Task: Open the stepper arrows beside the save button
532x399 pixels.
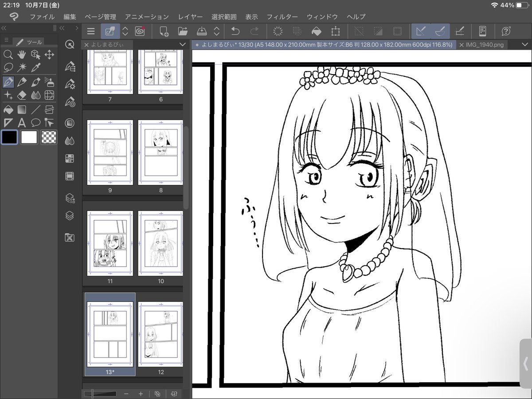Action: click(x=217, y=31)
